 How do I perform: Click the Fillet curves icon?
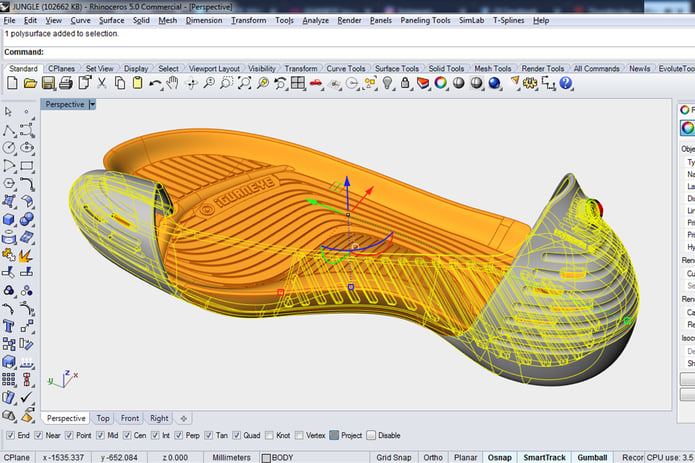click(27, 184)
